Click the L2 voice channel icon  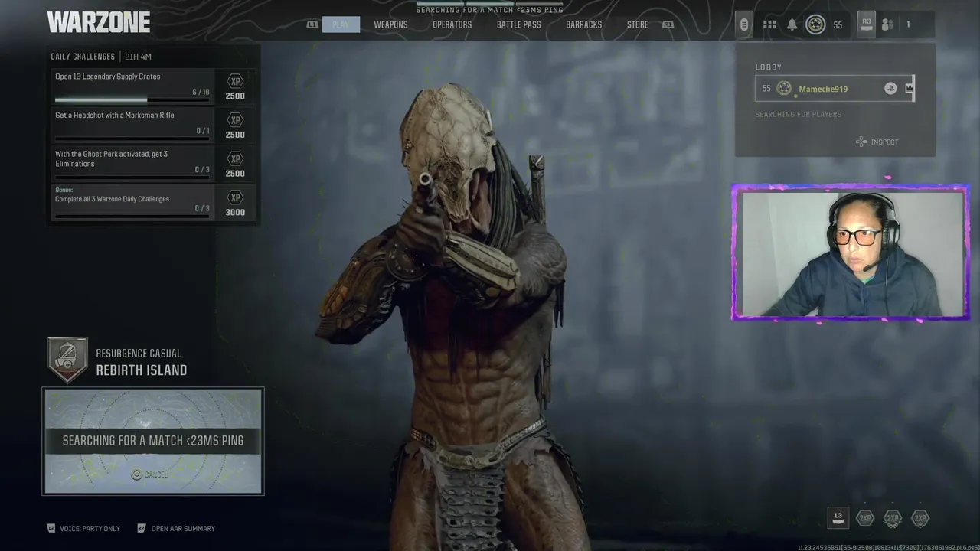[x=51, y=528]
